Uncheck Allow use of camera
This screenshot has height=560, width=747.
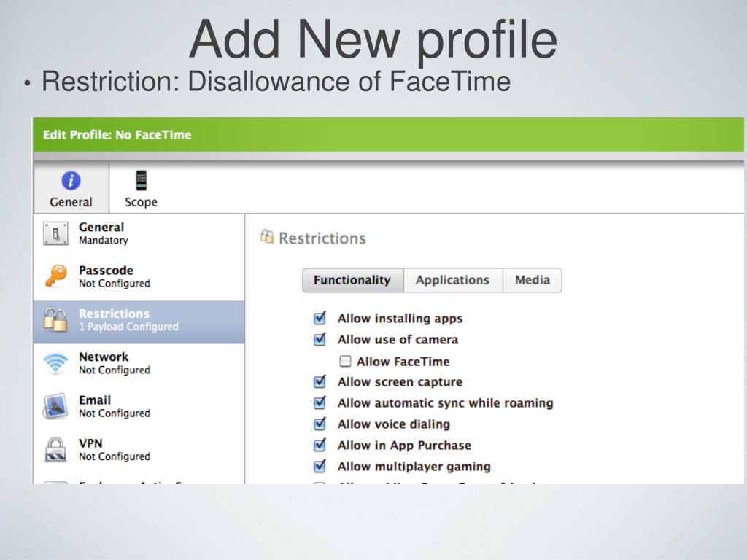320,339
